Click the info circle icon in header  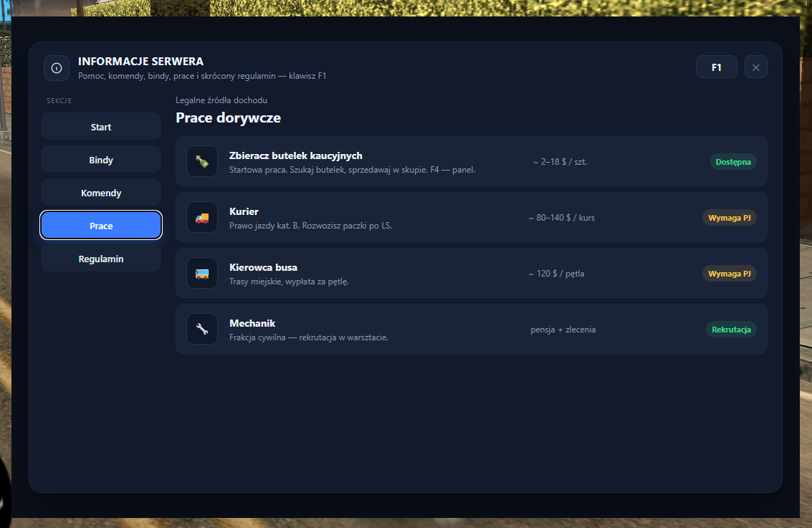coord(57,68)
